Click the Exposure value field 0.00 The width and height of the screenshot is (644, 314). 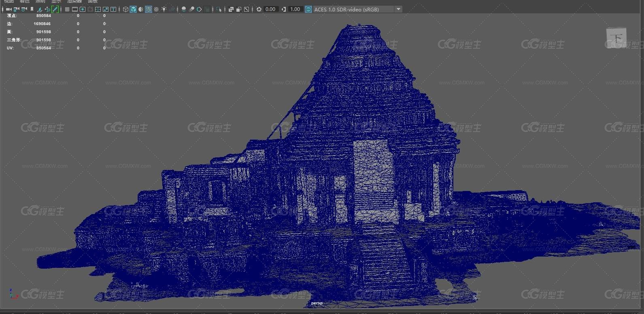271,9
